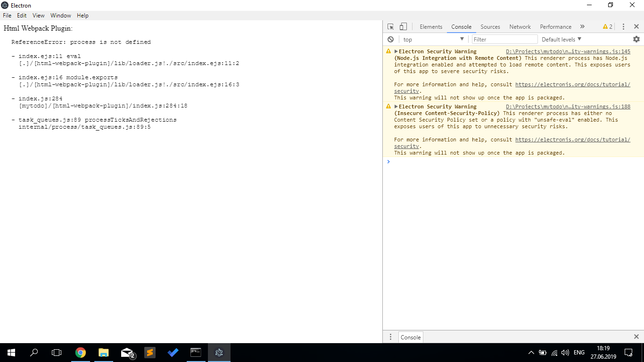Open the Windows Start menu
The height and width of the screenshot is (362, 644).
pos(11,353)
